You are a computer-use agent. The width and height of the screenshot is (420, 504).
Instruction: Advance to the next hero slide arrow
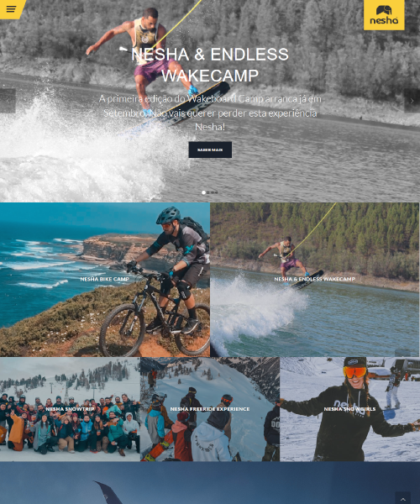412,101
